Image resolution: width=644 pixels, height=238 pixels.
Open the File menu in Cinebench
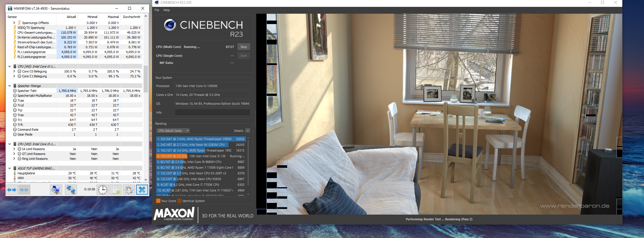point(157,10)
